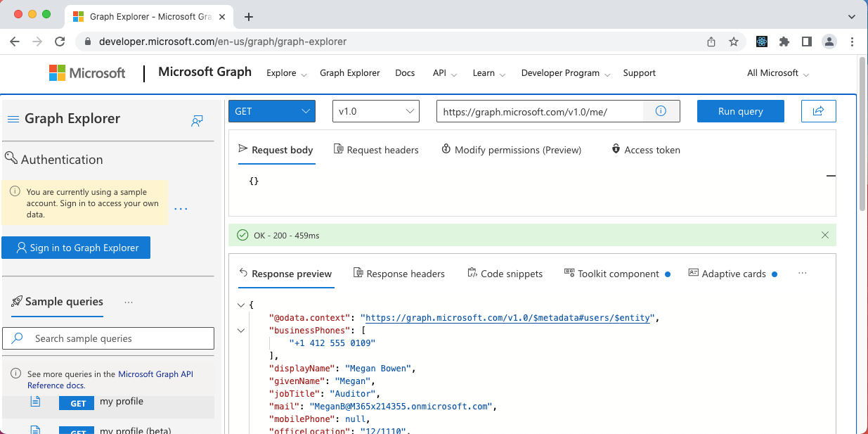Screen dimensions: 868x434
Task: Open the browser extensions puzzle icon
Action: click(x=784, y=42)
